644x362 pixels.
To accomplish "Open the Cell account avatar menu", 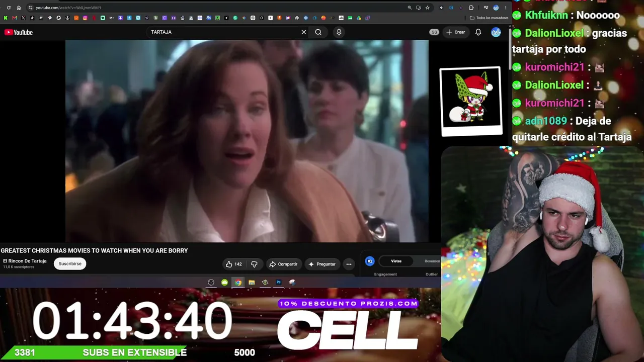I will point(496,32).
